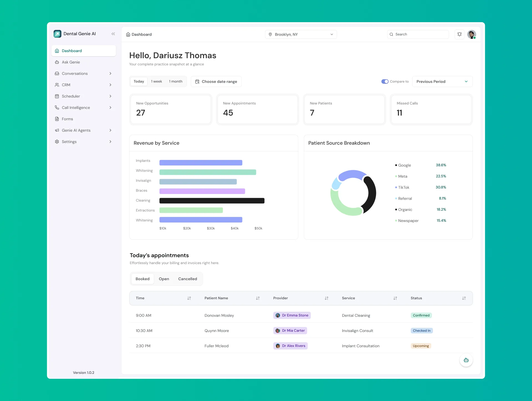The width and height of the screenshot is (532, 401).
Task: Sort the Patient Name column
Action: 258,298
